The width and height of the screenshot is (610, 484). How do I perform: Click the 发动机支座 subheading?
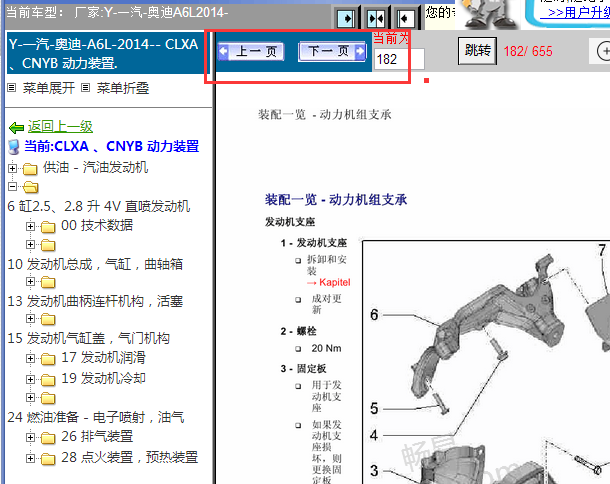coord(290,222)
